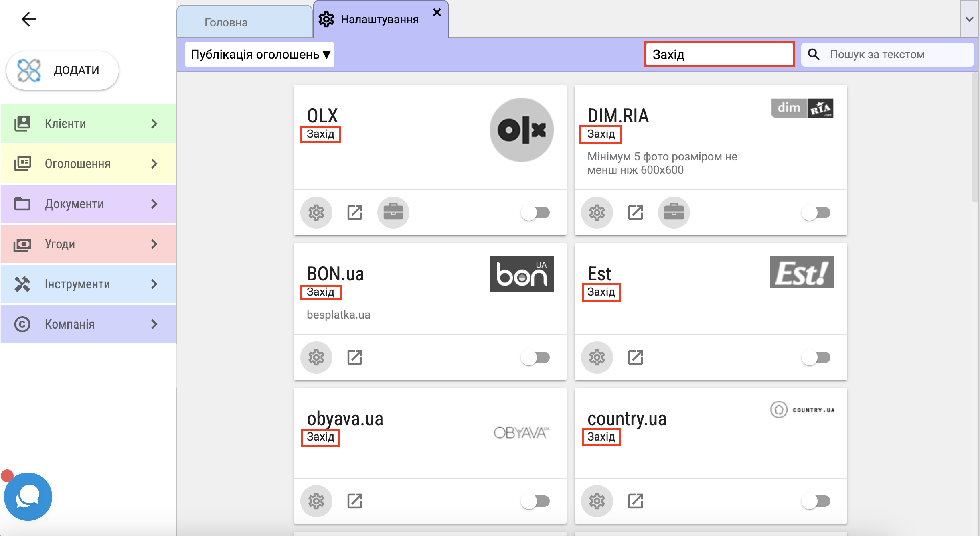Click the vertical scrollbar on the right

(975, 137)
